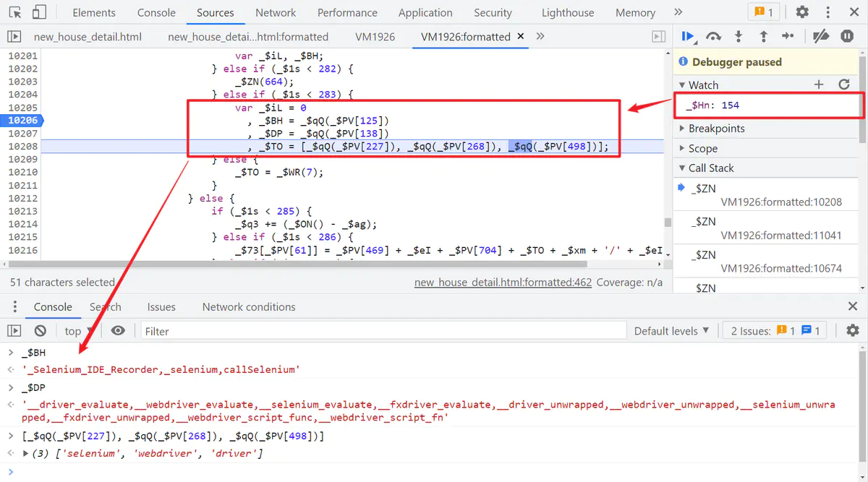Clear the console output
This screenshot has width=868, height=482.
coord(41,331)
